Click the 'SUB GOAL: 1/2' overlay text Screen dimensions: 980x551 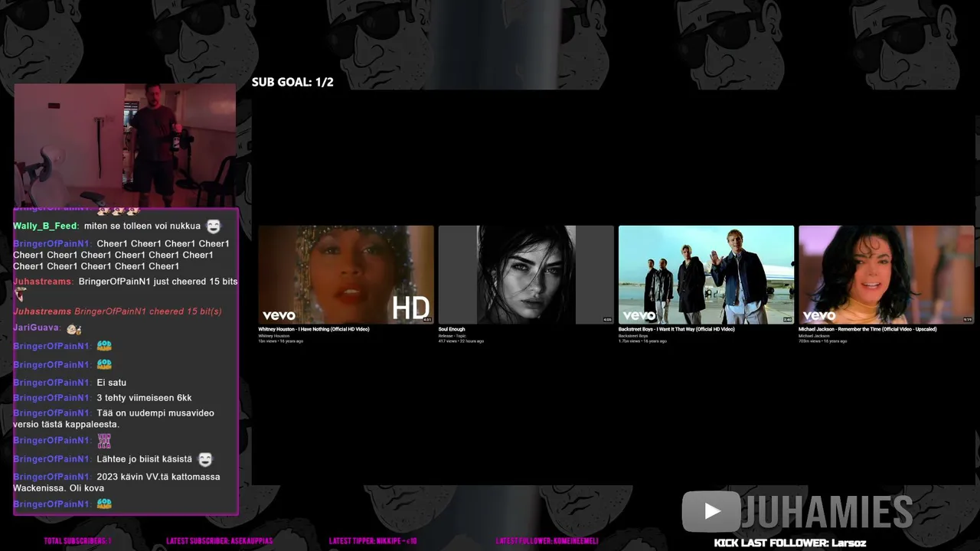point(292,82)
